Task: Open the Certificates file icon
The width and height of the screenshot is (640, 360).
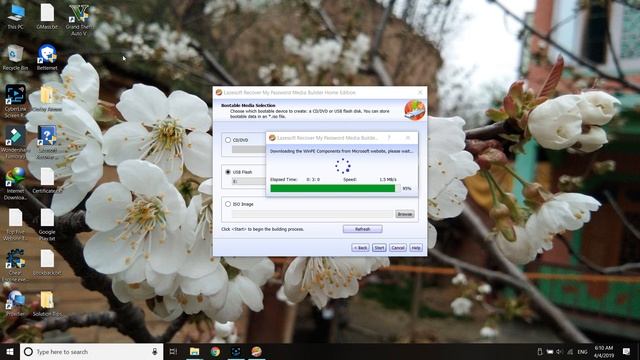Action: click(x=47, y=181)
